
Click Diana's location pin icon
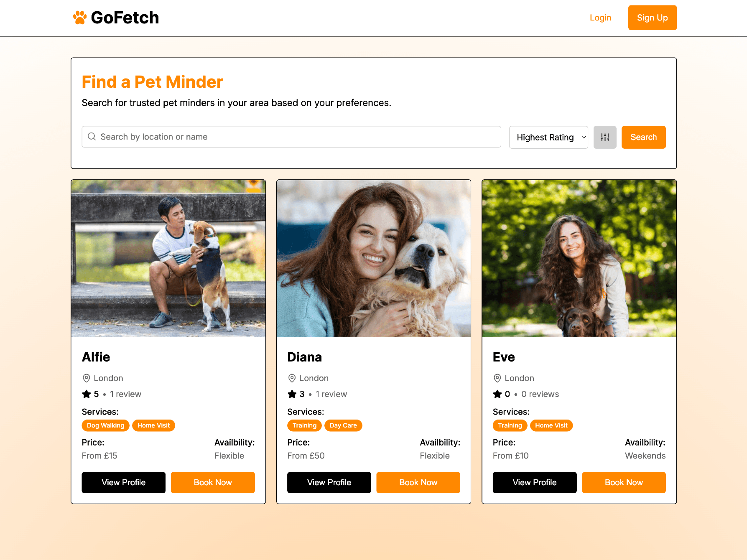pos(292,378)
